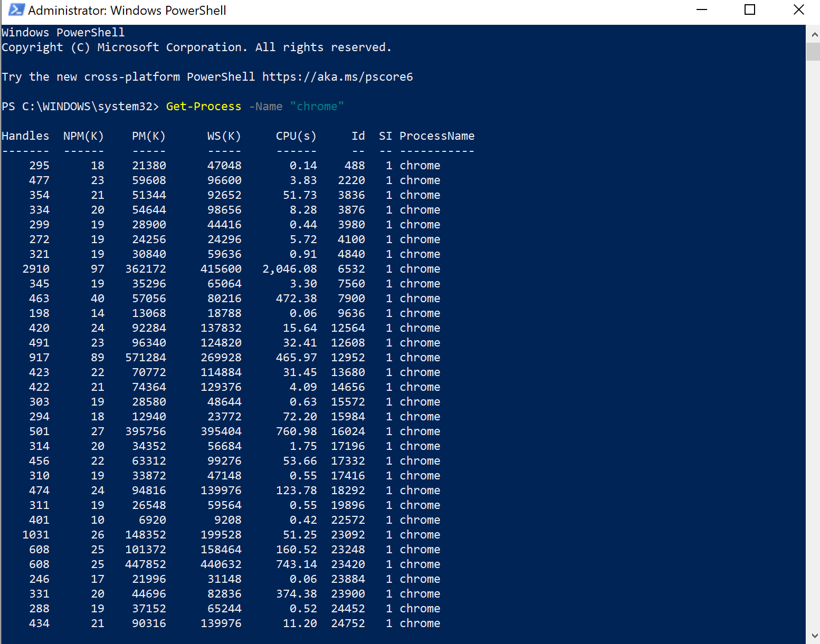Click process Id 9636
This screenshot has width=820, height=644.
pyautogui.click(x=351, y=313)
